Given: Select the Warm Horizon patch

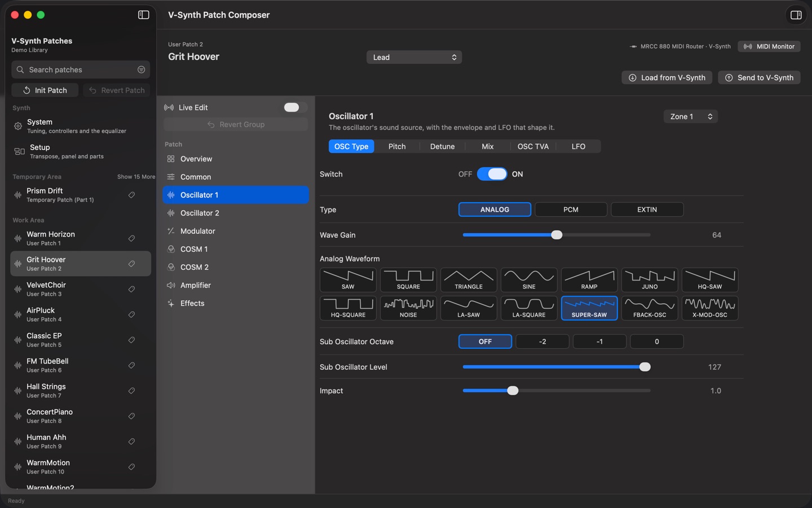Looking at the screenshot, I should click(x=81, y=238).
